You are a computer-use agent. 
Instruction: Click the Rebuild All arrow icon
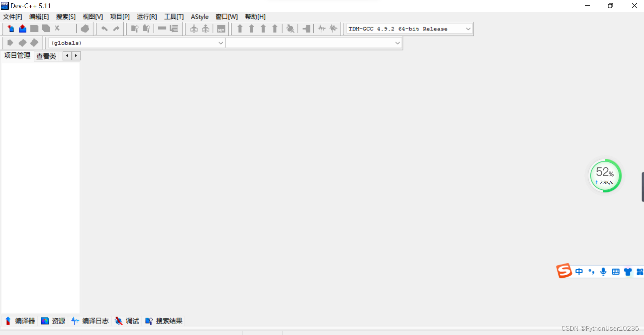[x=275, y=29]
